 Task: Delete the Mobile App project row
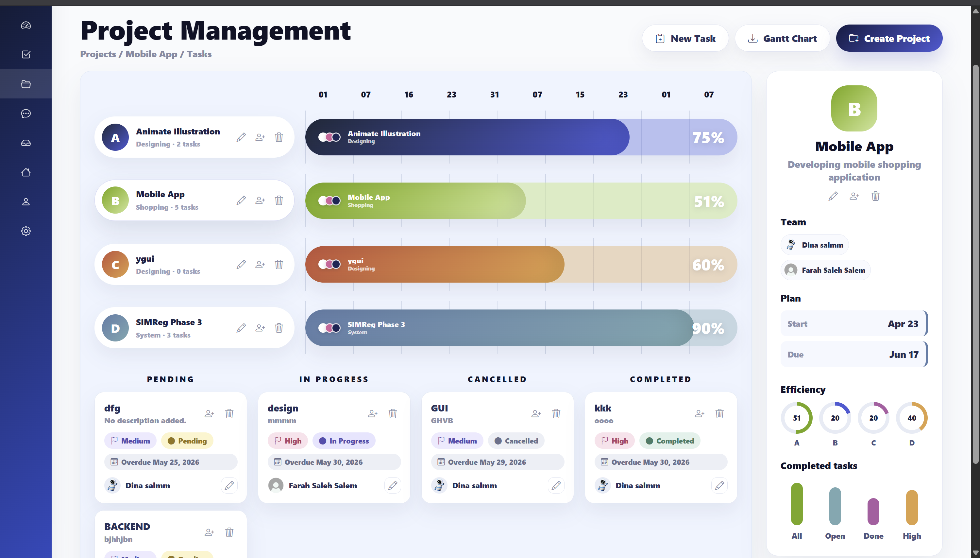point(279,201)
